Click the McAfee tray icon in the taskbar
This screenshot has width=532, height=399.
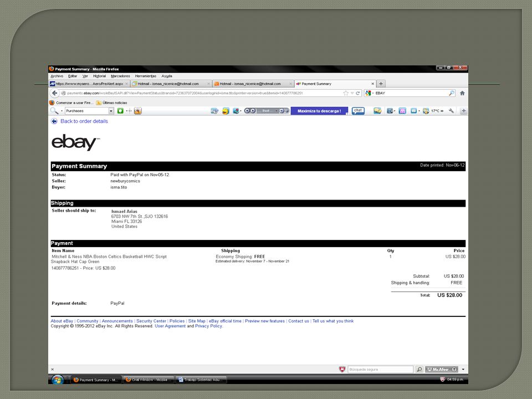(x=442, y=379)
